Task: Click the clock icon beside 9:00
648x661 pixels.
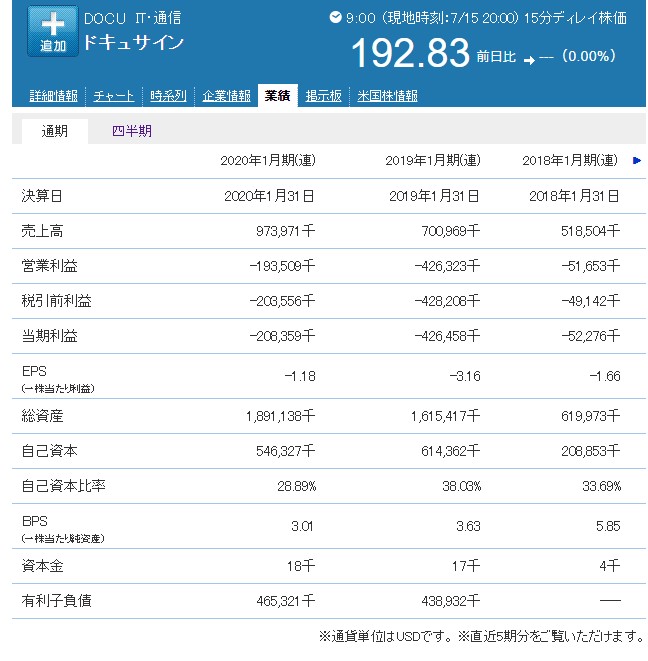Action: [336, 17]
